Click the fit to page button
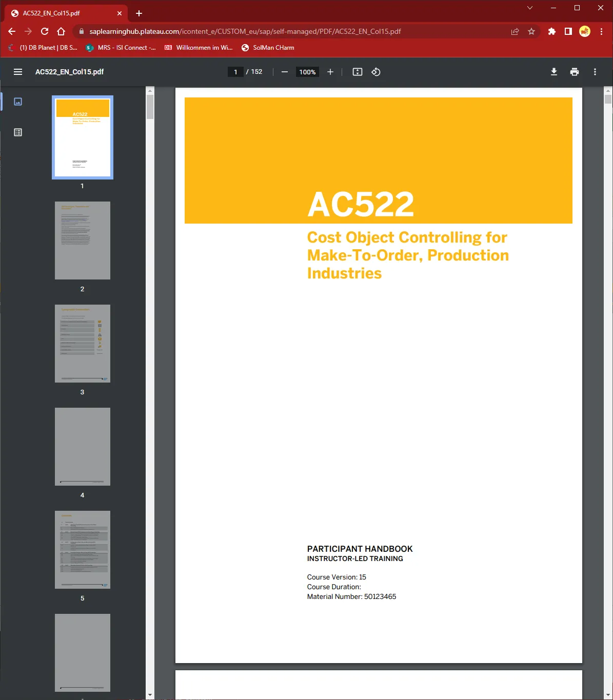Image resolution: width=613 pixels, height=700 pixels. 358,72
